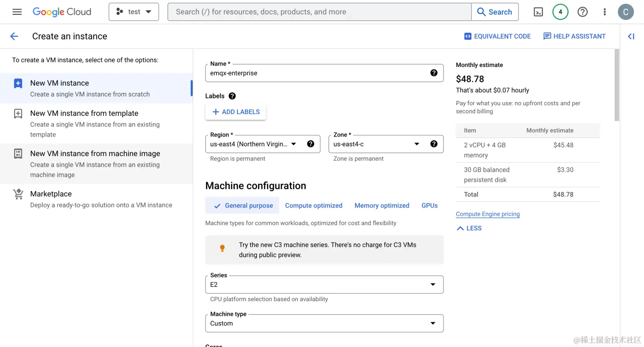Select Marketplace option
Image resolution: width=644 pixels, height=347 pixels.
[x=96, y=199]
